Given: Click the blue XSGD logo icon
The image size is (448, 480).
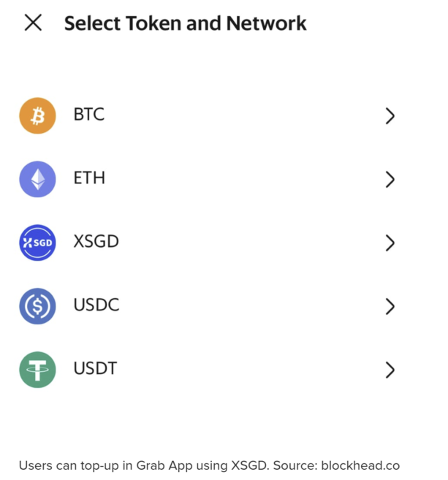Looking at the screenshot, I should (x=37, y=243).
